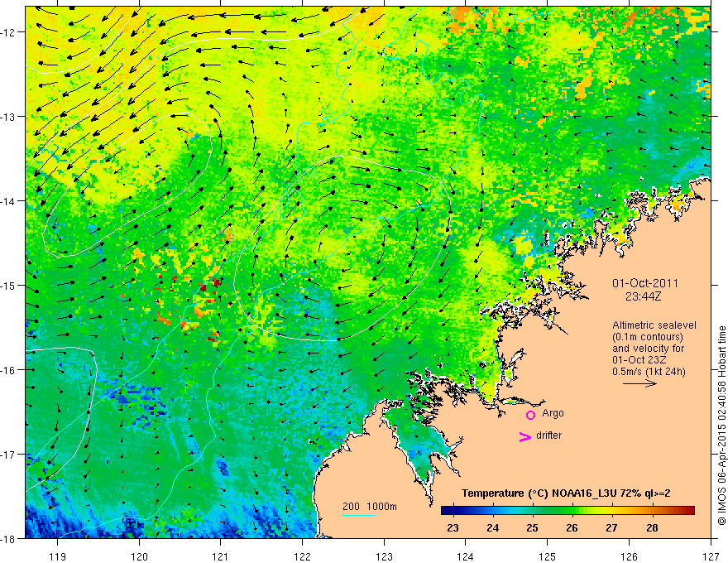Click the magenta Argo circle legend symbol
Viewport: 728px width, 563px height.
pos(530,415)
